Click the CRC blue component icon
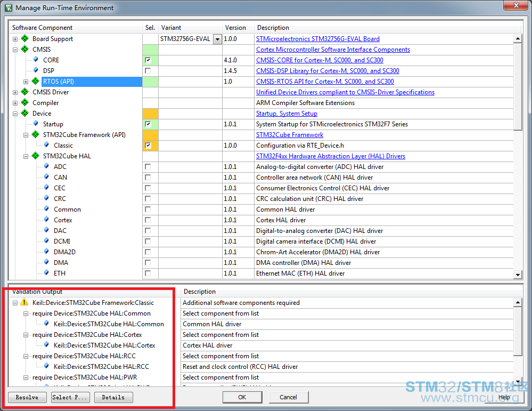The width and height of the screenshot is (532, 411). point(46,198)
